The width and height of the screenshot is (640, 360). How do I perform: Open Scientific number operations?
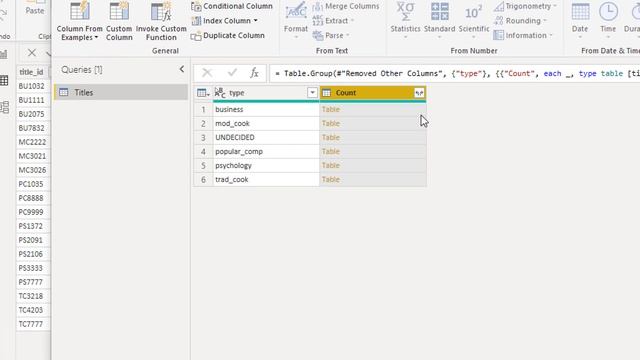tap(473, 21)
